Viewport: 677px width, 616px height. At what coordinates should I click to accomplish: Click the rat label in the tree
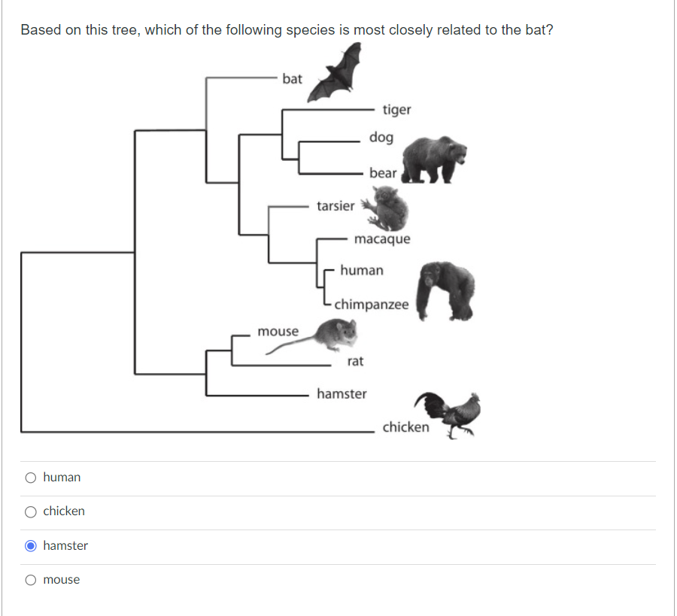354,361
